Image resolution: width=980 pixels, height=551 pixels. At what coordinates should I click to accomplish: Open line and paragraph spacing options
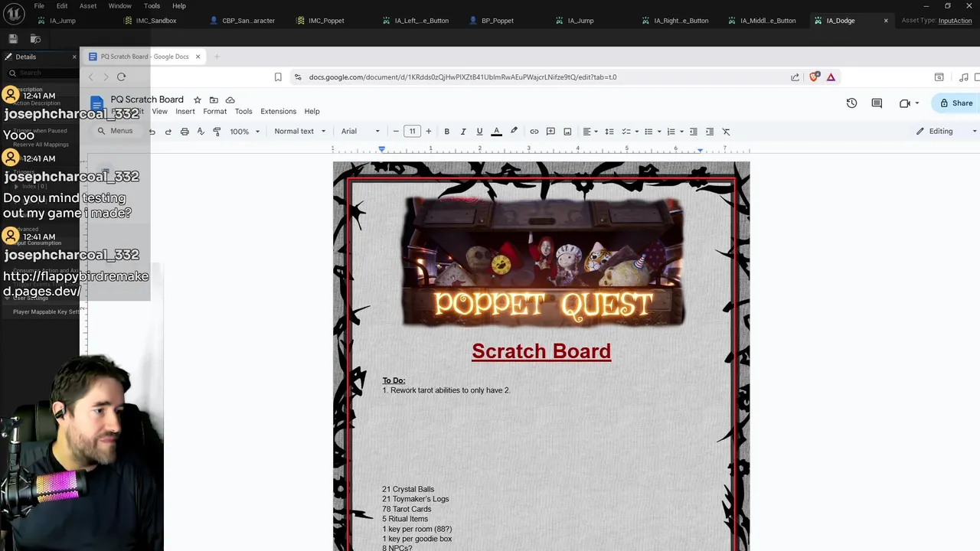[609, 132]
